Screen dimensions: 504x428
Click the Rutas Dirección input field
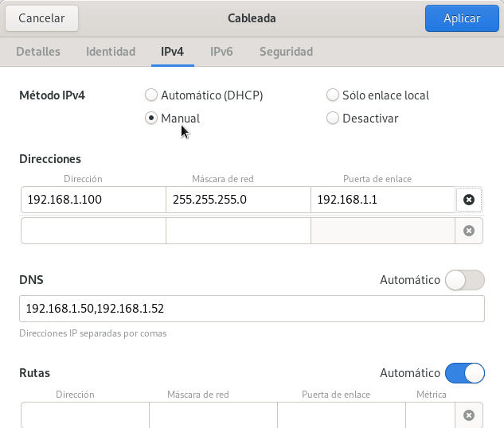pos(85,415)
